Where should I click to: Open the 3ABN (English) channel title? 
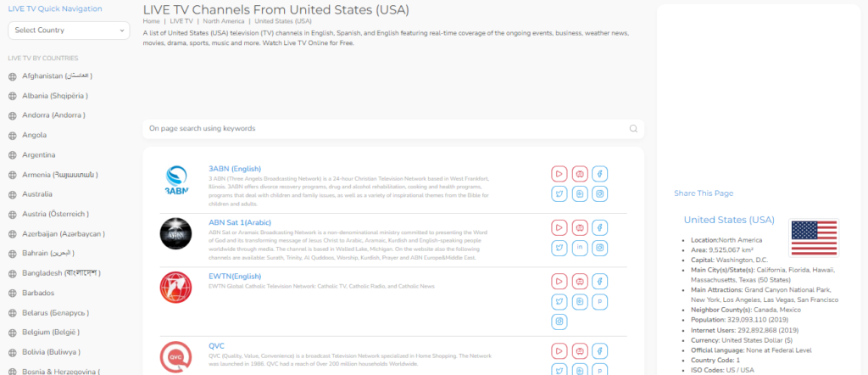tap(235, 168)
